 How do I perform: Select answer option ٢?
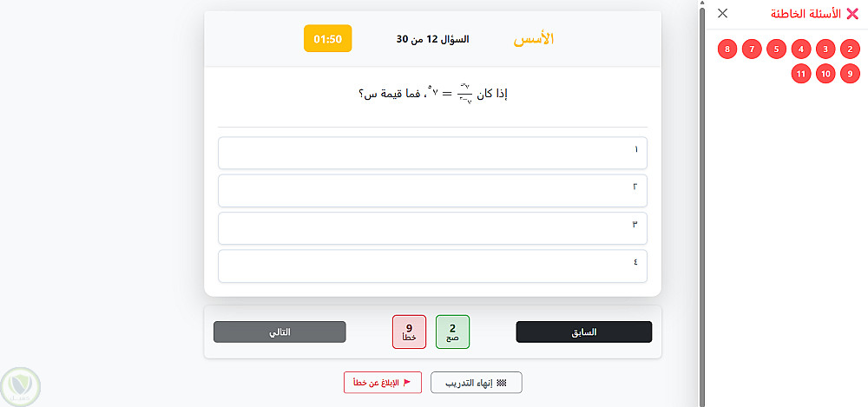click(x=432, y=190)
